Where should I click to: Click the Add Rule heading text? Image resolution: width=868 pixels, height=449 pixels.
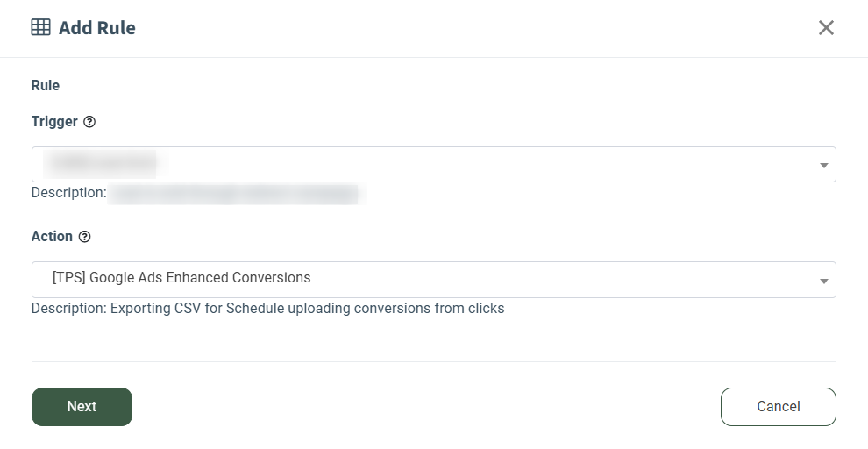[x=96, y=28]
